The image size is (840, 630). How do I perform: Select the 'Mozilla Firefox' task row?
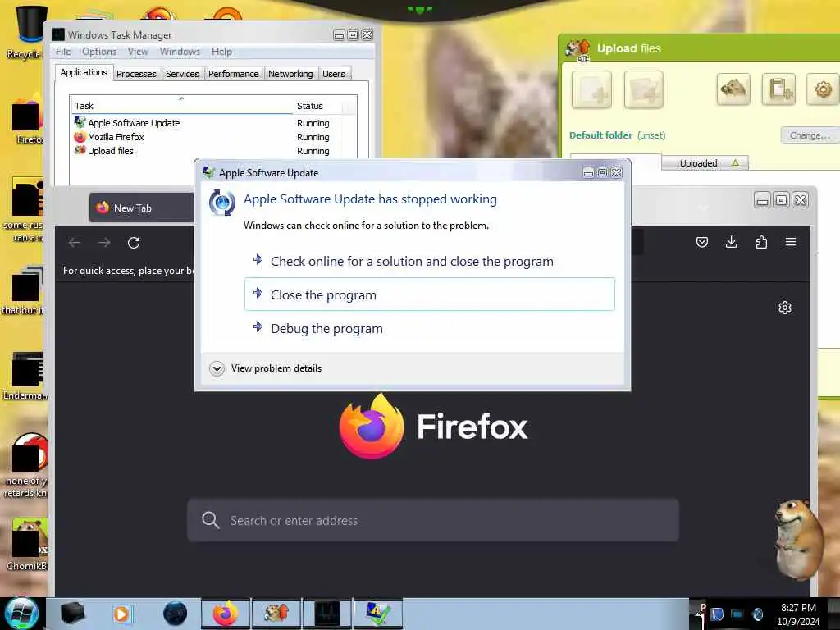[213, 137]
